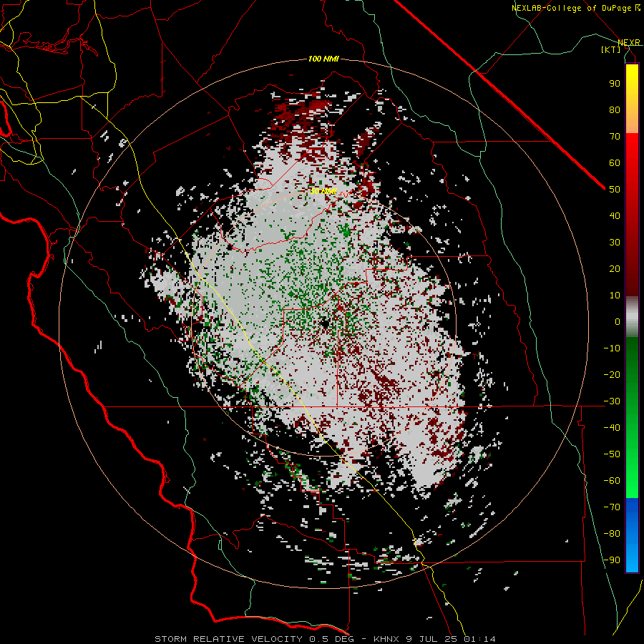Click the Storm Relative Velocity caption at bottom

pyautogui.click(x=325, y=639)
